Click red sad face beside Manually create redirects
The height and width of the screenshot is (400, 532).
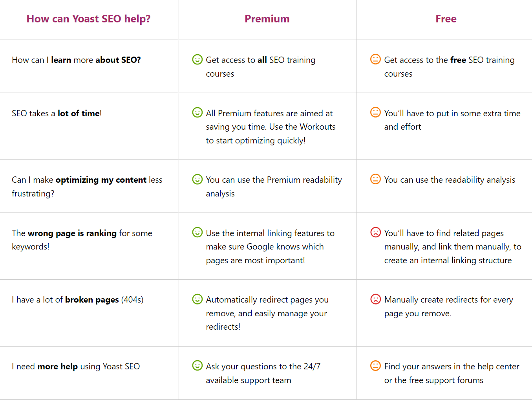click(x=375, y=299)
